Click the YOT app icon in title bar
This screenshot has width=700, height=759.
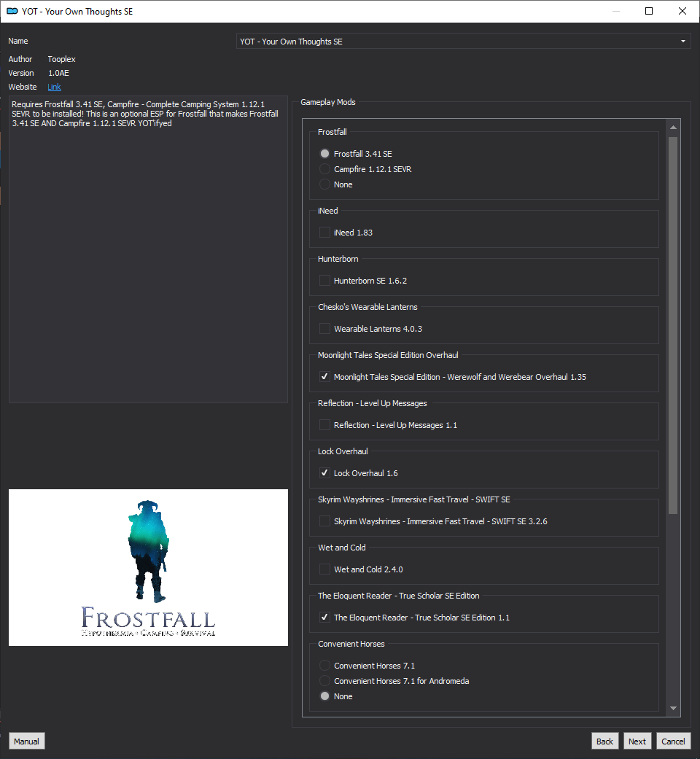click(x=12, y=11)
